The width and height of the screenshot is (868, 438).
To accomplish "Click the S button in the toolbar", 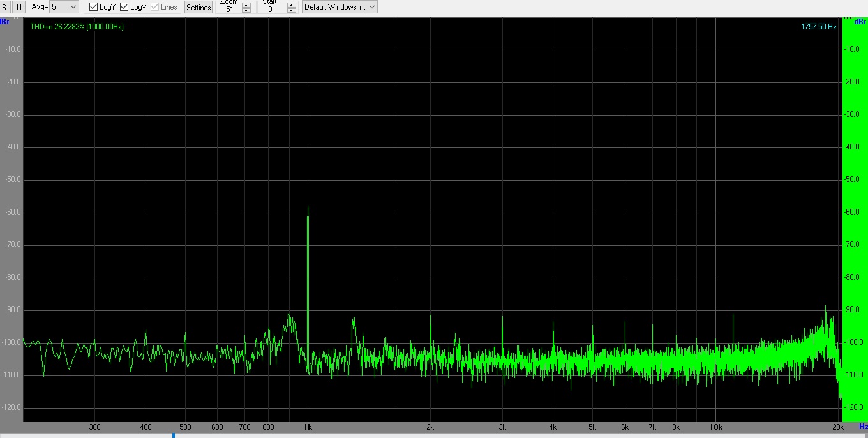I will pyautogui.click(x=6, y=7).
